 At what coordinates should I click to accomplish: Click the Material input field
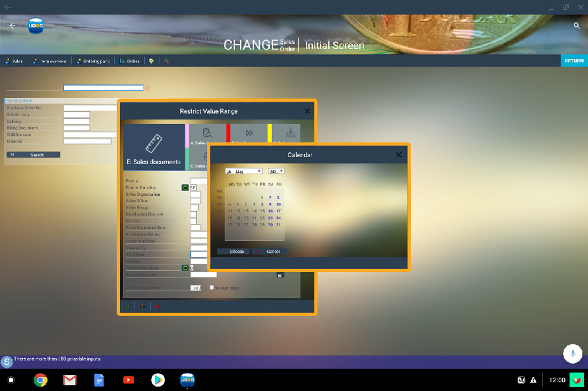(87, 141)
